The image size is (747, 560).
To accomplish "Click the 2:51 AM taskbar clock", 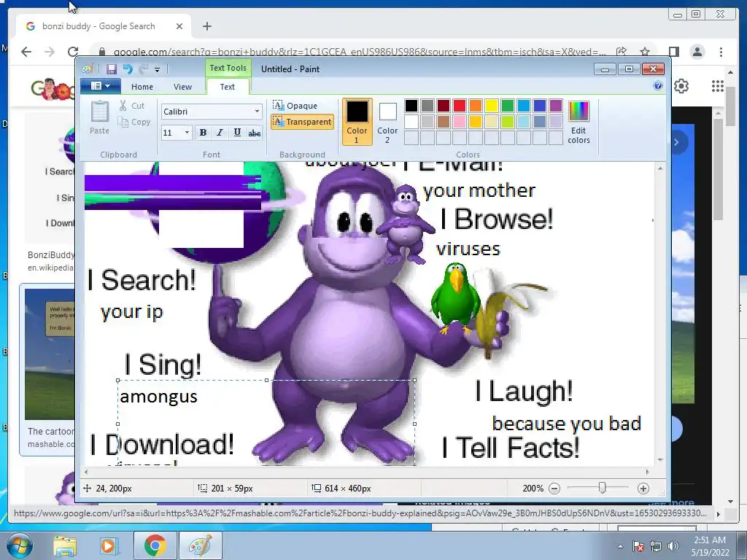I will tap(710, 546).
